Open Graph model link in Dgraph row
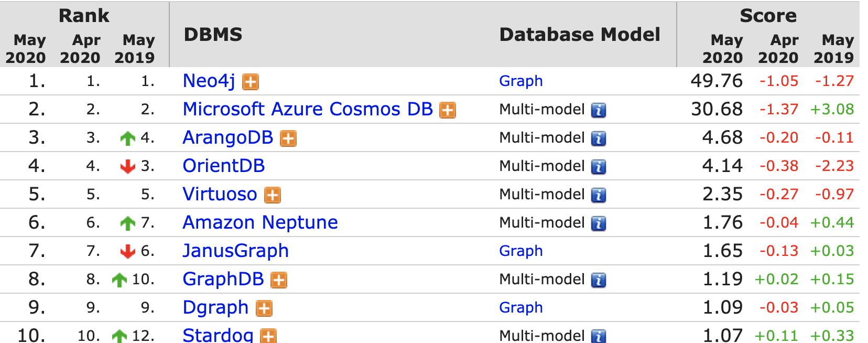This screenshot has width=868, height=343. click(x=521, y=308)
